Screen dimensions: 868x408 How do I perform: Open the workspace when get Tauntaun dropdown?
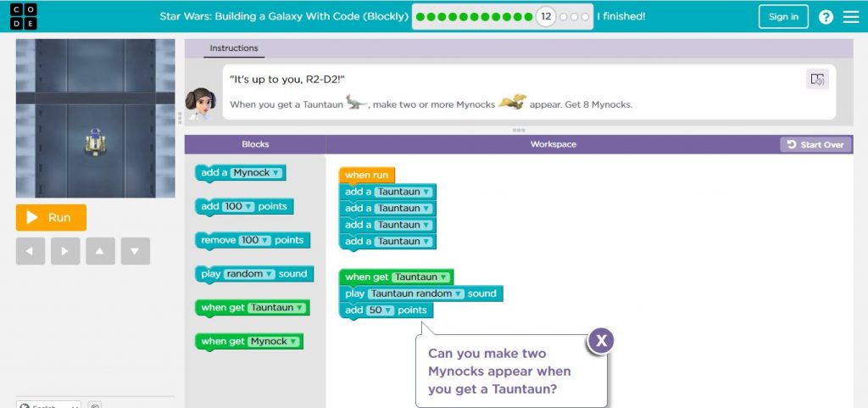pyautogui.click(x=420, y=277)
